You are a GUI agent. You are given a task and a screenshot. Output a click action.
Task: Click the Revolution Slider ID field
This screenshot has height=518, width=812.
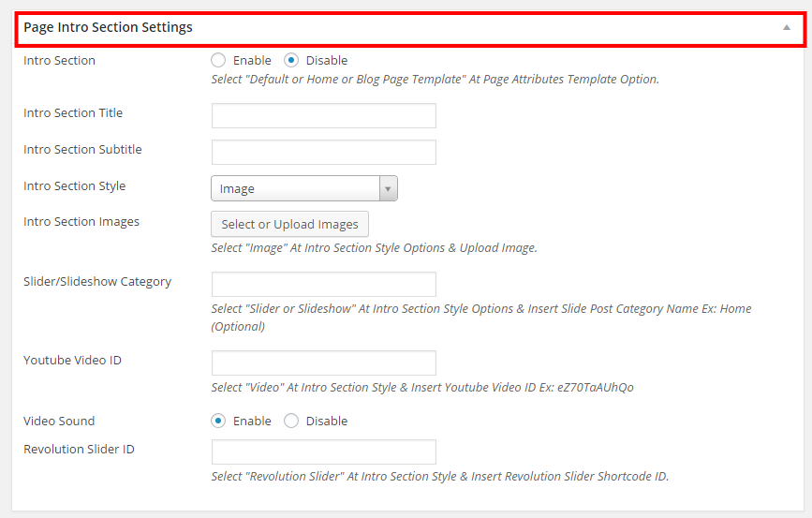click(324, 452)
